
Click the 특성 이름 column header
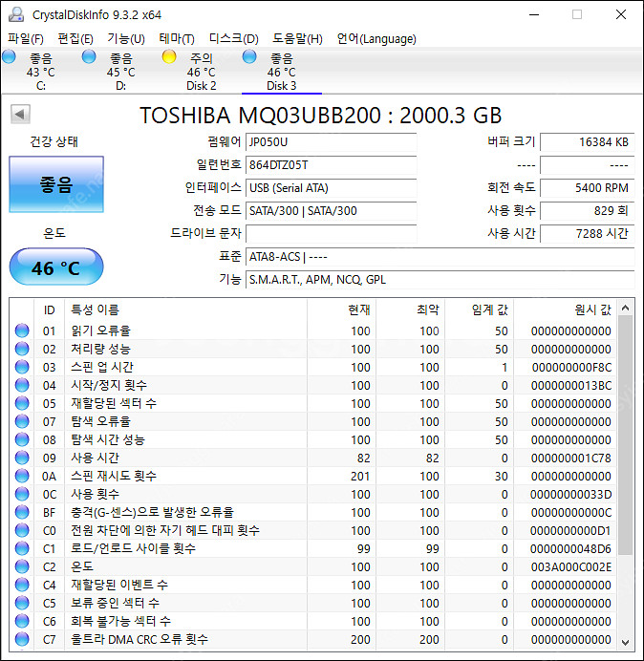[x=186, y=309]
